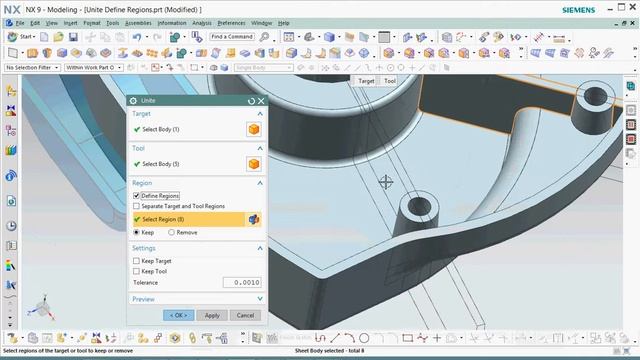Open the Preferences menu
The width and height of the screenshot is (640, 360).
click(231, 23)
